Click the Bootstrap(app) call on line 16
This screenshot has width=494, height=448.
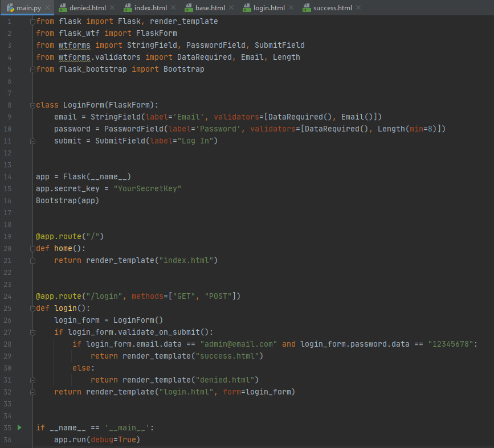point(67,200)
